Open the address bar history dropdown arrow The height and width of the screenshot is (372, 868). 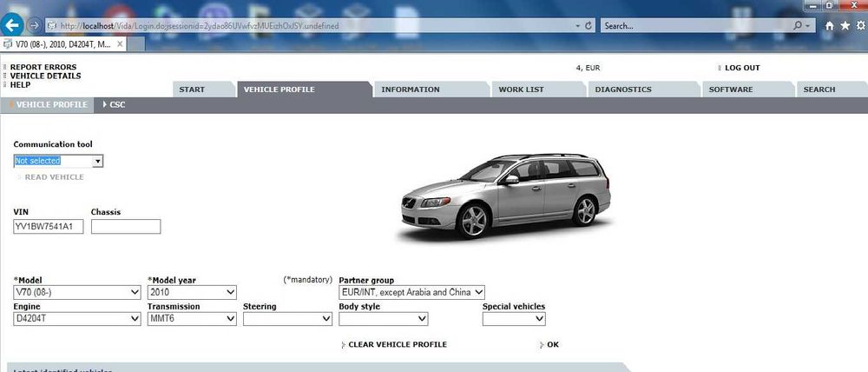tap(577, 25)
